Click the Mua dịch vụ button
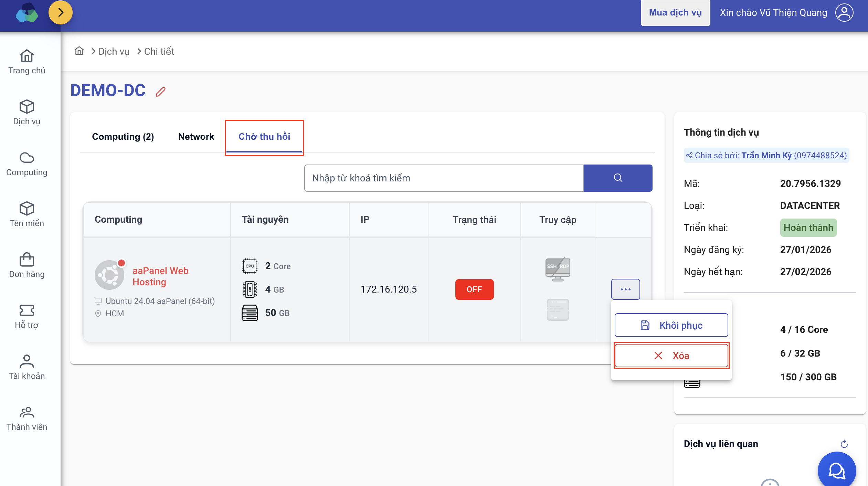This screenshot has height=486, width=868. (675, 13)
